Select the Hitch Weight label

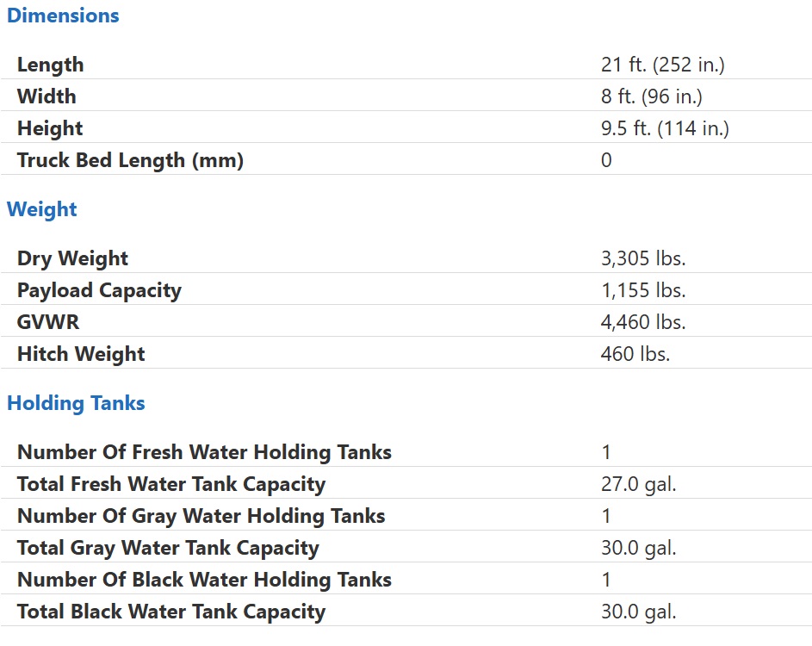coord(81,354)
